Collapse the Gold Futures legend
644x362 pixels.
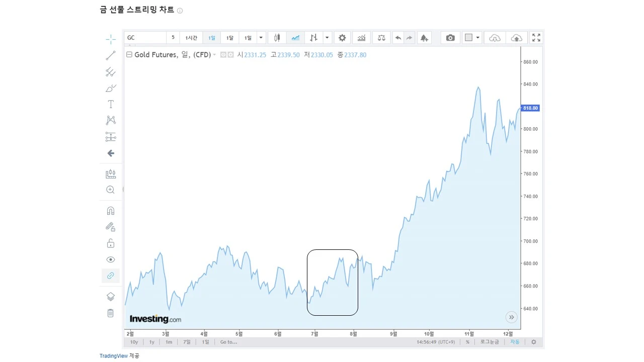[x=129, y=55]
